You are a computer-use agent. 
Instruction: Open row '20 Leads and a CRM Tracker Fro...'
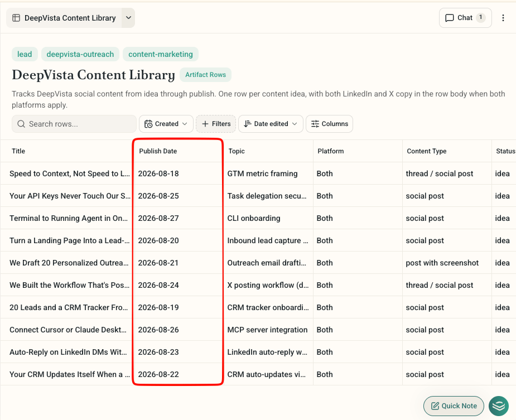(68, 307)
